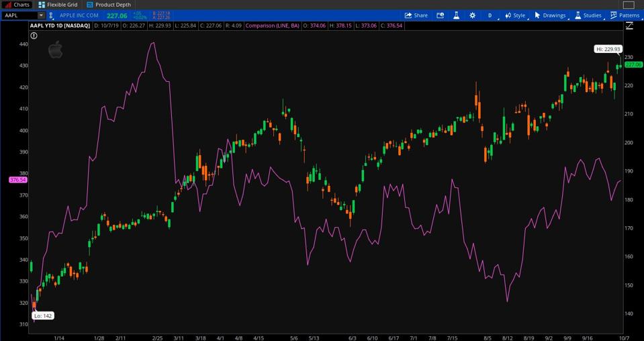Open chart settings gear icon
Screen dimensions: 644x341
click(472, 15)
